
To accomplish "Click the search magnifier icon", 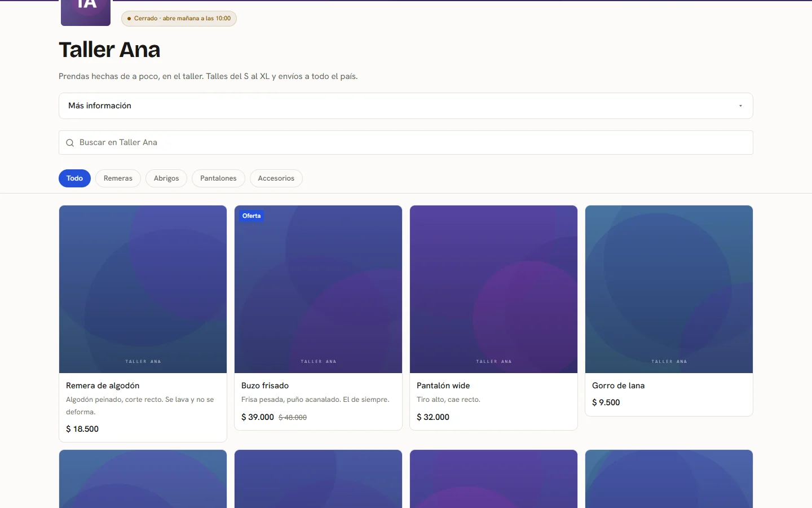I will point(70,143).
